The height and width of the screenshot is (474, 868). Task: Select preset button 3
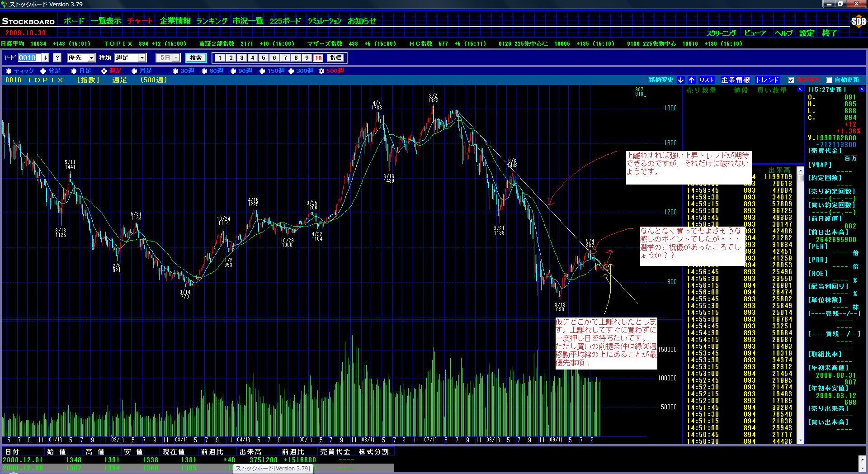[241, 57]
